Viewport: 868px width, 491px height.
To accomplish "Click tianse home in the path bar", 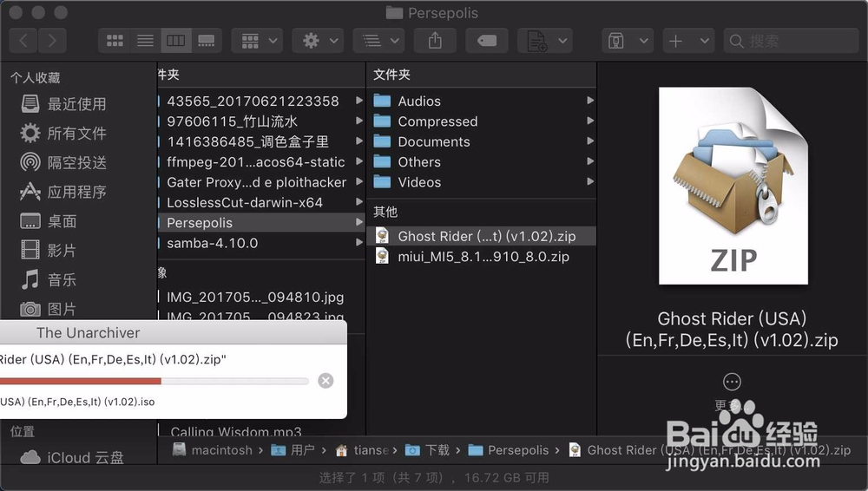I will [363, 450].
